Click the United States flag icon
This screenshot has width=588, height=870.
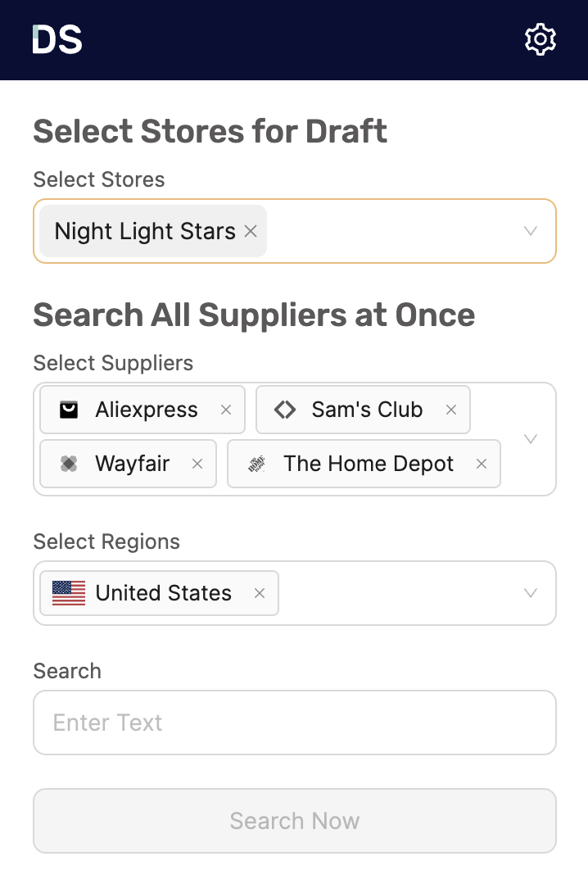coord(69,592)
